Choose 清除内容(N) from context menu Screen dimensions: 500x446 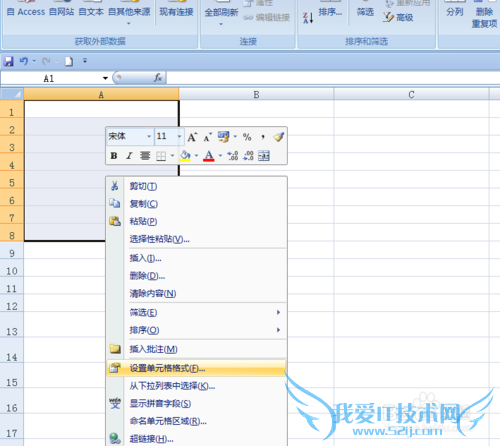point(197,293)
